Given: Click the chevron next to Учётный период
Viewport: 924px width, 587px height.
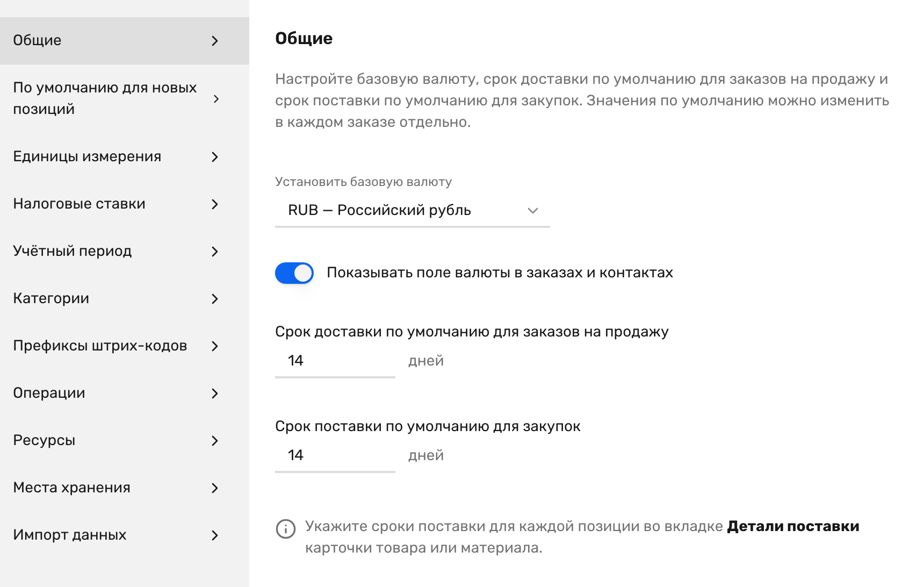Looking at the screenshot, I should click(215, 252).
